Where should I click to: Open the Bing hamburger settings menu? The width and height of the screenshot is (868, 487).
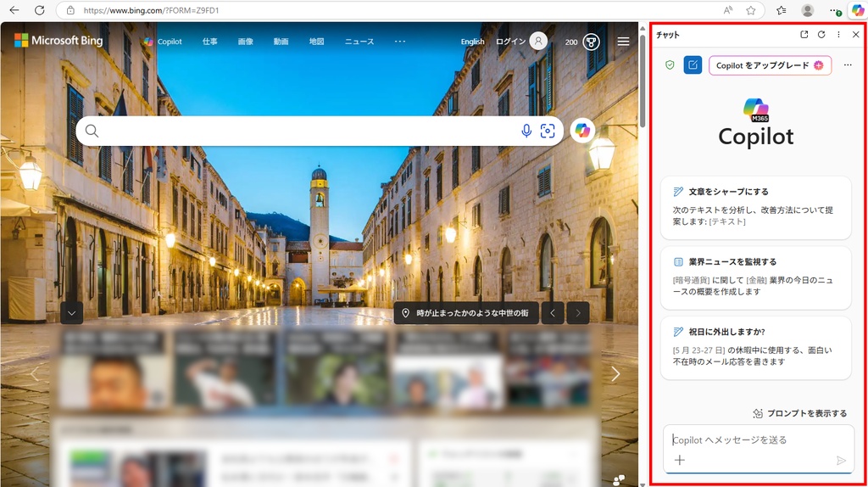[x=623, y=42]
